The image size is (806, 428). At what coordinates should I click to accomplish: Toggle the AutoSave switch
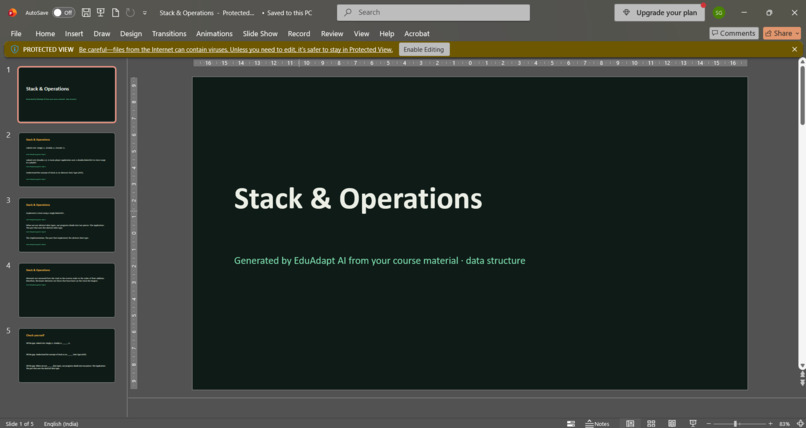[64, 13]
